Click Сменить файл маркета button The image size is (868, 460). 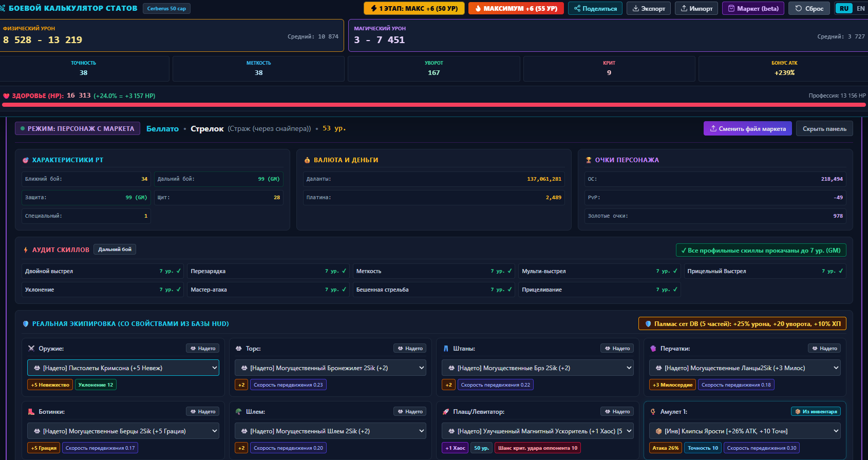pos(748,129)
